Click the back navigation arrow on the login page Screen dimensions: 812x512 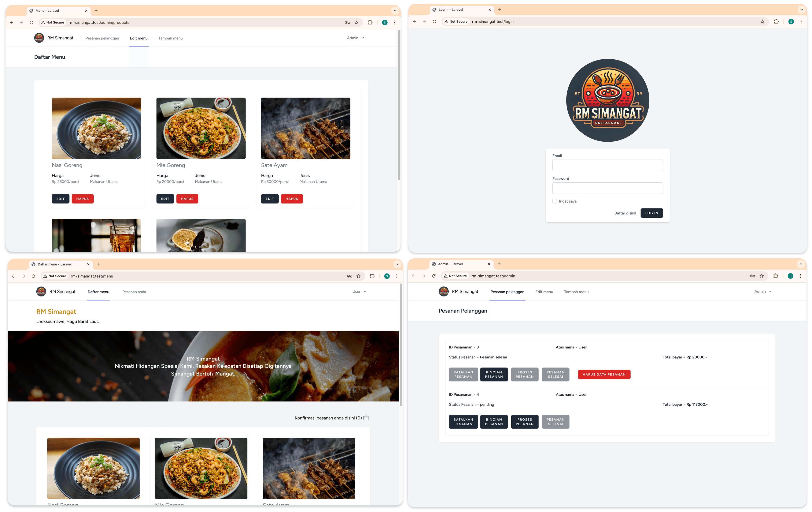pyautogui.click(x=414, y=21)
